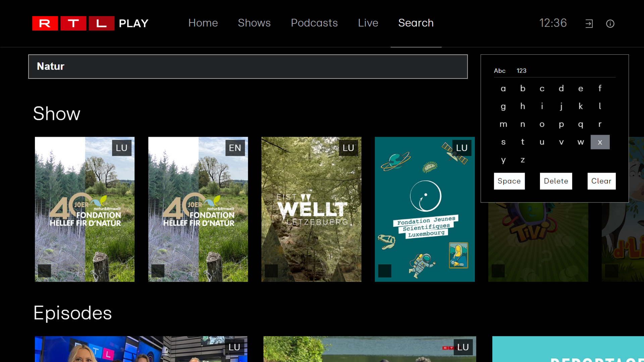Open the RTL studio episode thumbnail
Viewport: 644px width, 362px height.
[141, 349]
